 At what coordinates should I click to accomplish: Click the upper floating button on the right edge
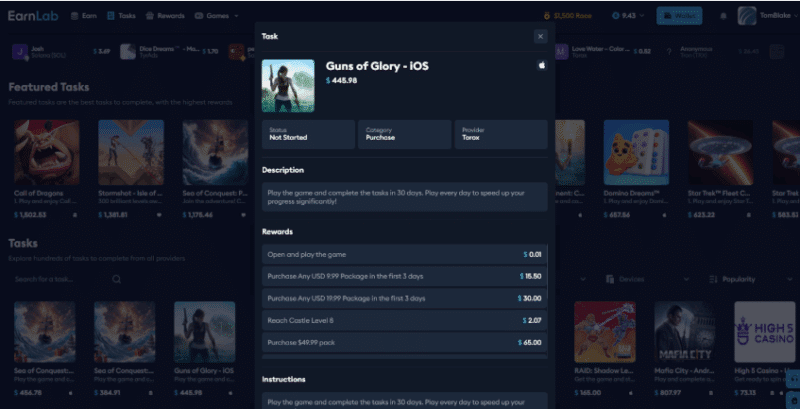[x=793, y=379]
